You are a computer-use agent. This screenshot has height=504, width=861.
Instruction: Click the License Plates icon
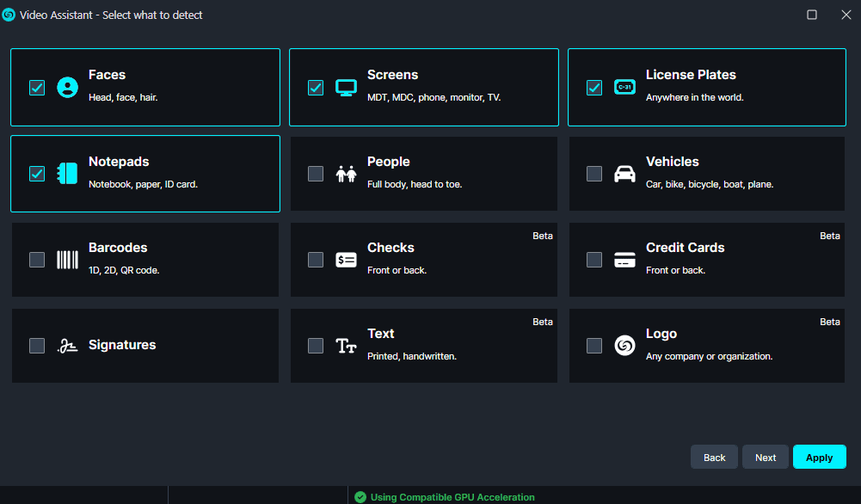point(624,88)
